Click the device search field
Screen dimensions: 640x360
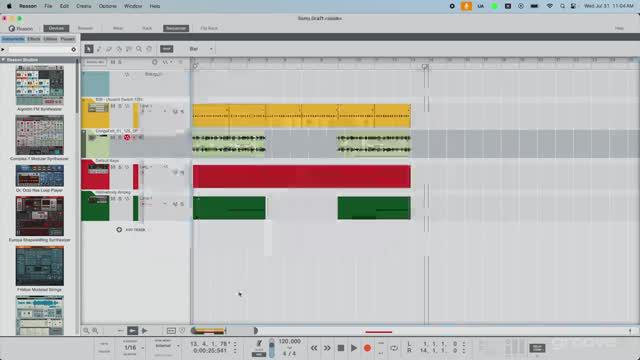[x=39, y=49]
